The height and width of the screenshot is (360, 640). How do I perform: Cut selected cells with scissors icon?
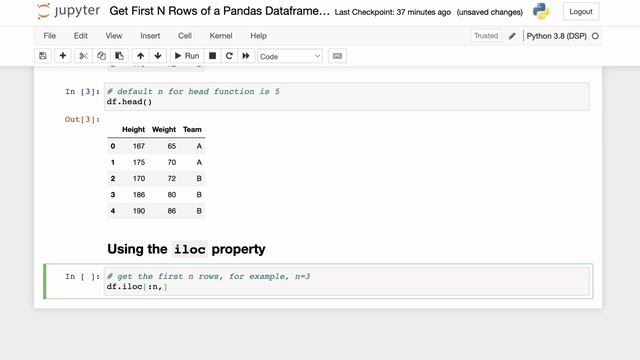point(83,56)
